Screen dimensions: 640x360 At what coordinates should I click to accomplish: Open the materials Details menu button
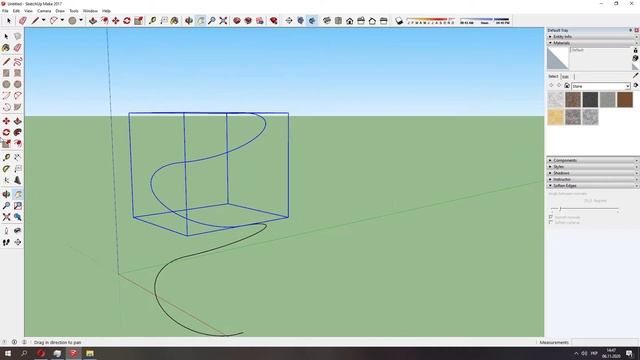point(636,86)
